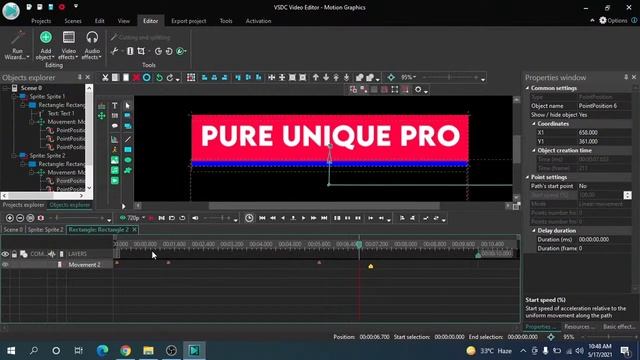Collapse the Coordinates section
This screenshot has width=640, height=360.
533,124
